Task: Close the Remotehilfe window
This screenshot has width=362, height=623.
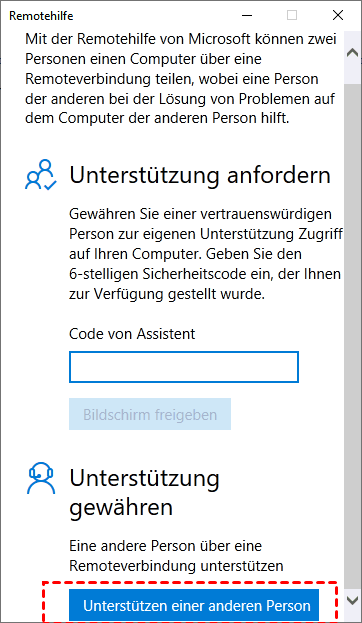Action: 338,15
